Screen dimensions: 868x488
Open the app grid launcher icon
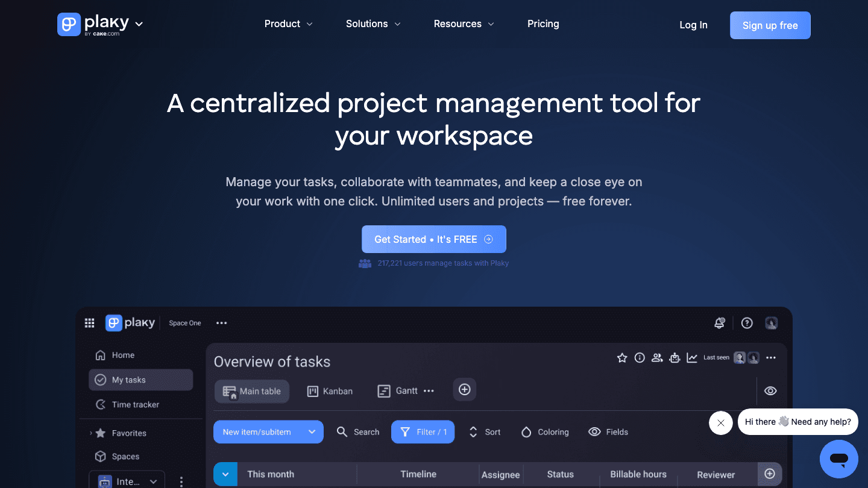[x=90, y=323]
